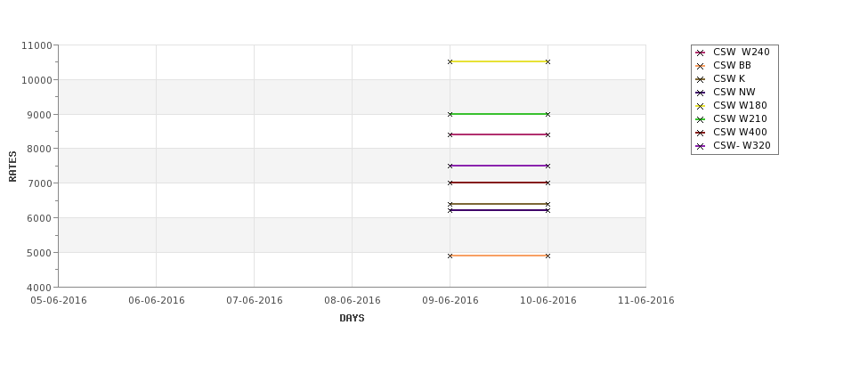Click the CSW K brown legend marker
The image size is (868, 382).
[700, 79]
